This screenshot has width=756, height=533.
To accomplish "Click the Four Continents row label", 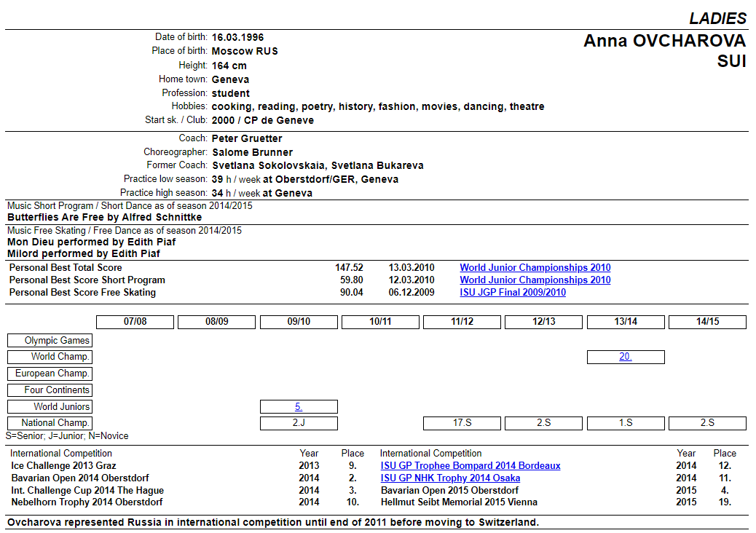I will [50, 390].
